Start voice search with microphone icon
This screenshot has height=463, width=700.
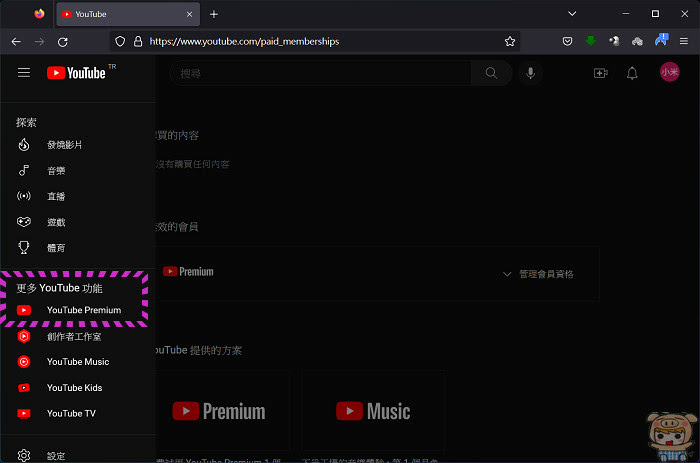click(530, 73)
